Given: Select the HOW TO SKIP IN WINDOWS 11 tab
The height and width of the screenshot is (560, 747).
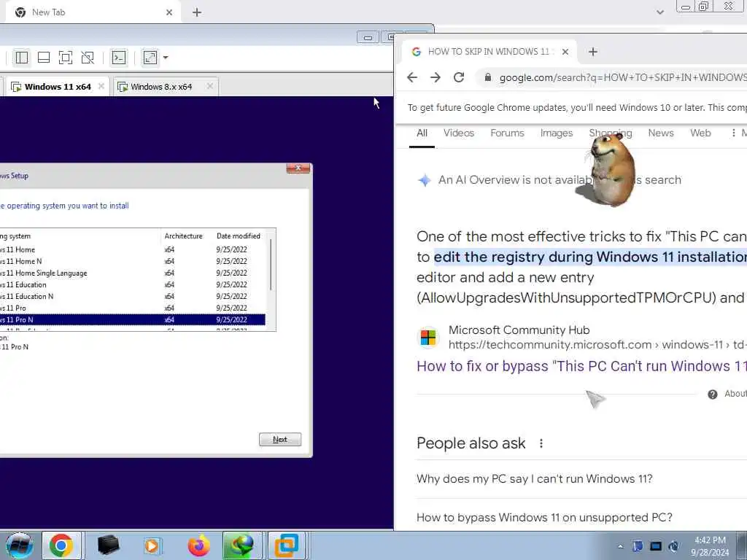Looking at the screenshot, I should 489,52.
